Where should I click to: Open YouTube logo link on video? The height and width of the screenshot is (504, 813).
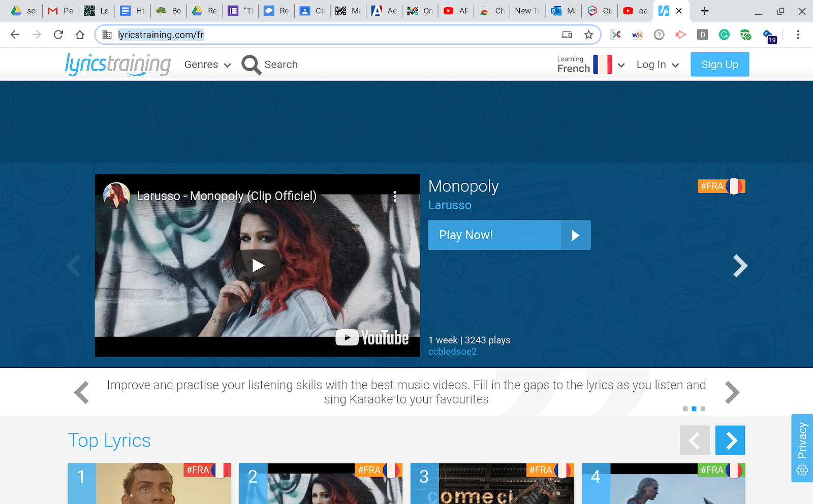click(372, 337)
